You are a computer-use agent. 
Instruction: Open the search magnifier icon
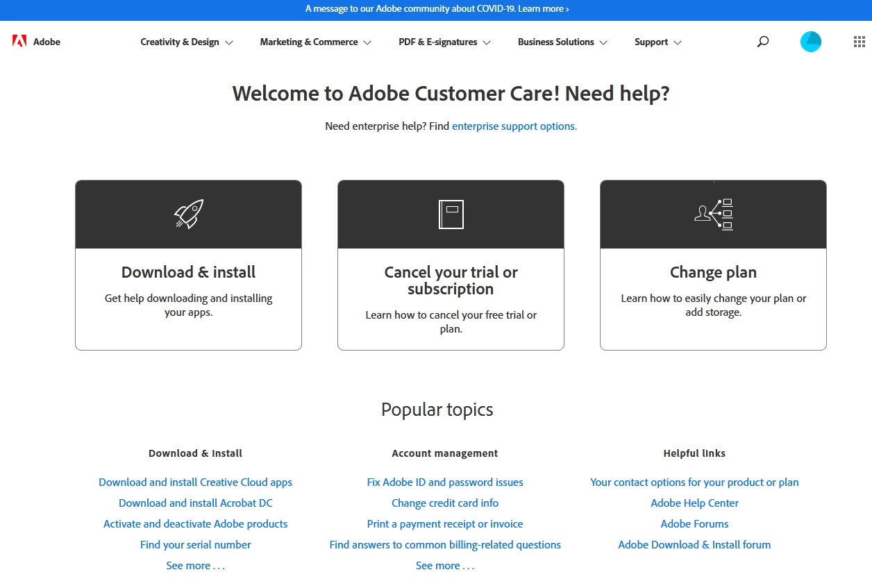click(763, 42)
